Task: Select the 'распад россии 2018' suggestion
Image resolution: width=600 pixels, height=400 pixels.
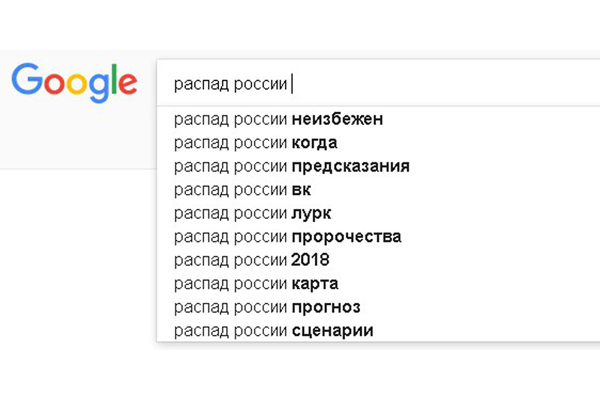Action: (x=252, y=260)
